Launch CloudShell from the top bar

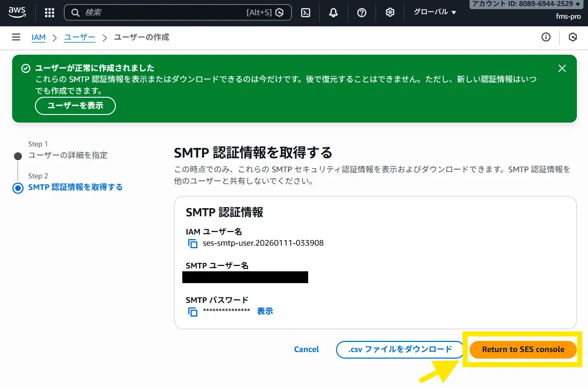(x=306, y=13)
